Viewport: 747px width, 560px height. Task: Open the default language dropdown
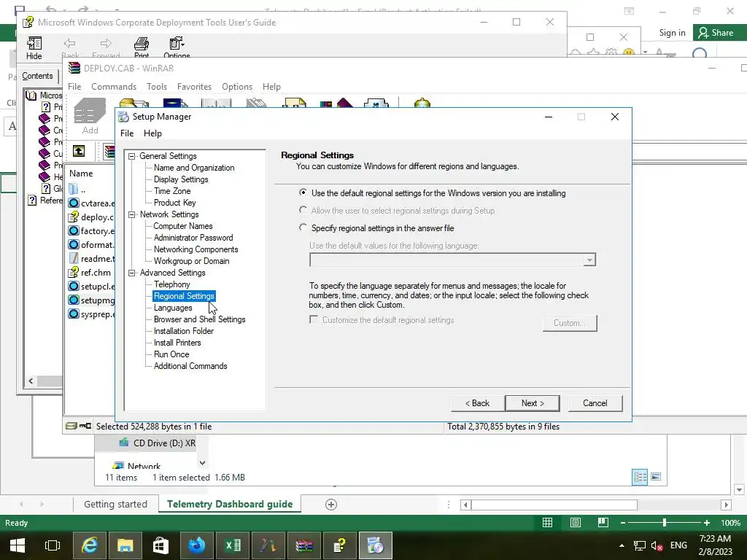(589, 260)
